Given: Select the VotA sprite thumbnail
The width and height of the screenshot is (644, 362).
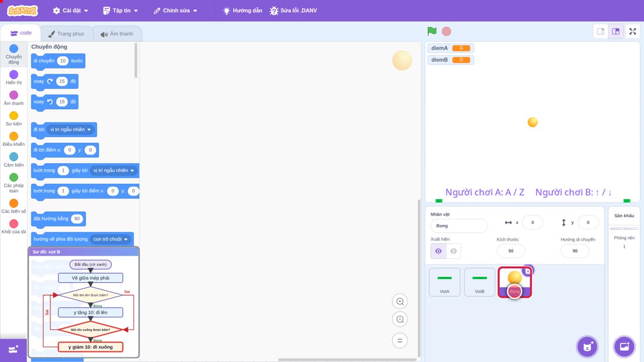Looking at the screenshot, I should (444, 282).
